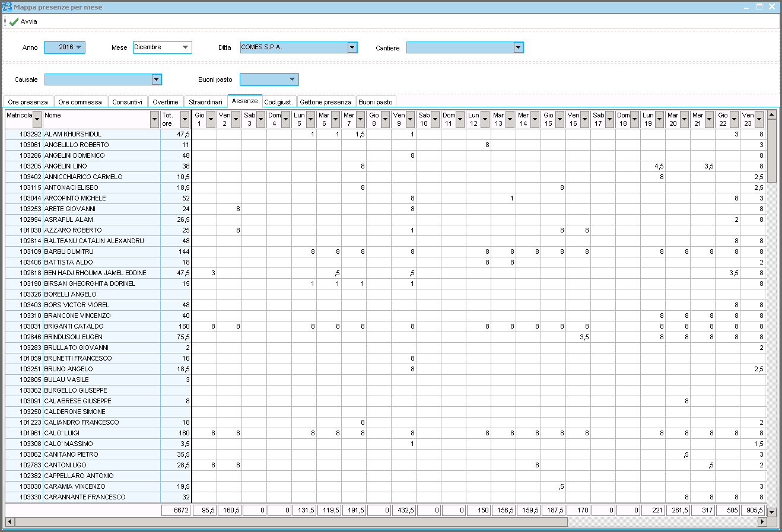Open the Ven 2 column filter arrow
Screen dimensions: 782x532
pyautogui.click(x=236, y=119)
